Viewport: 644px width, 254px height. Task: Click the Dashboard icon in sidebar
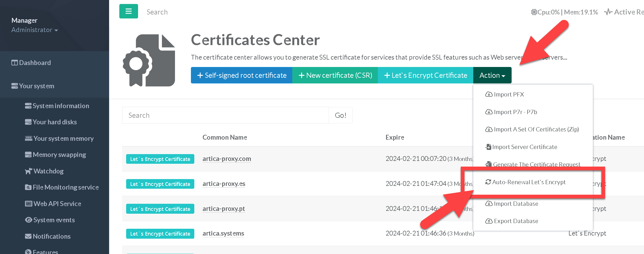click(14, 63)
